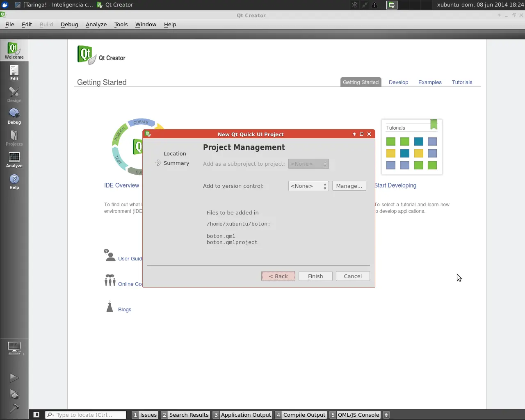Viewport: 525px width, 420px height.
Task: Click the User Guide person icon
Action: click(110, 256)
